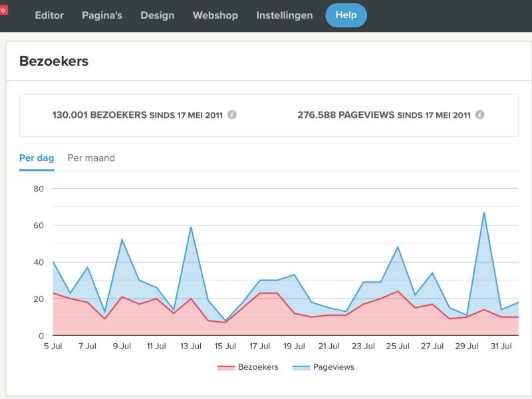
Task: Select the Per dag tab
Action: (x=37, y=158)
